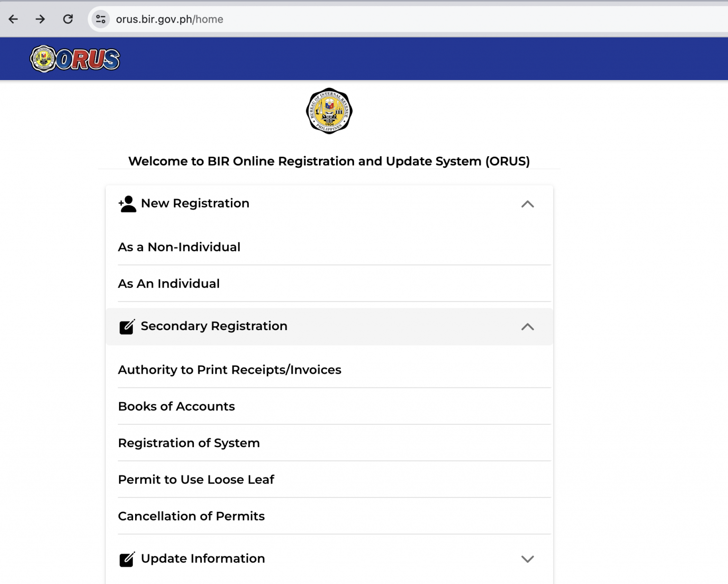Open the As An Individual registration

point(169,283)
